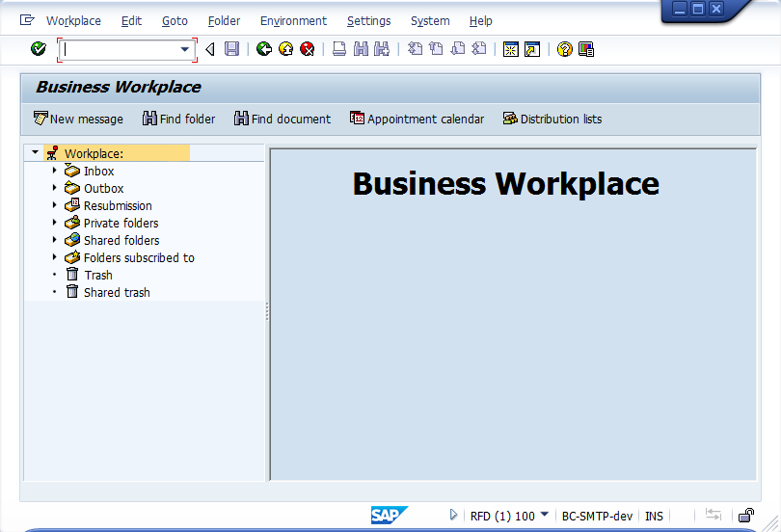Expand the Inbox folder node
Image resolution: width=781 pixels, height=532 pixels.
(x=55, y=171)
